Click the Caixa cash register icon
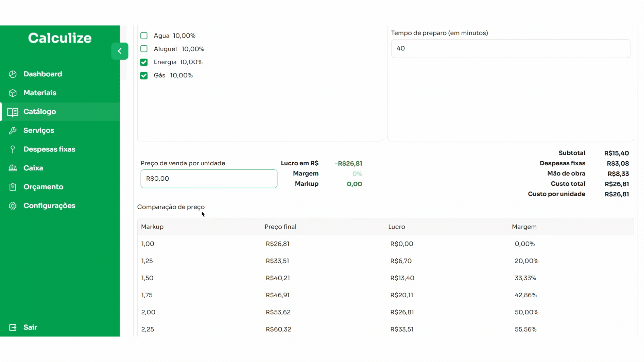644x362 pixels. [13, 168]
